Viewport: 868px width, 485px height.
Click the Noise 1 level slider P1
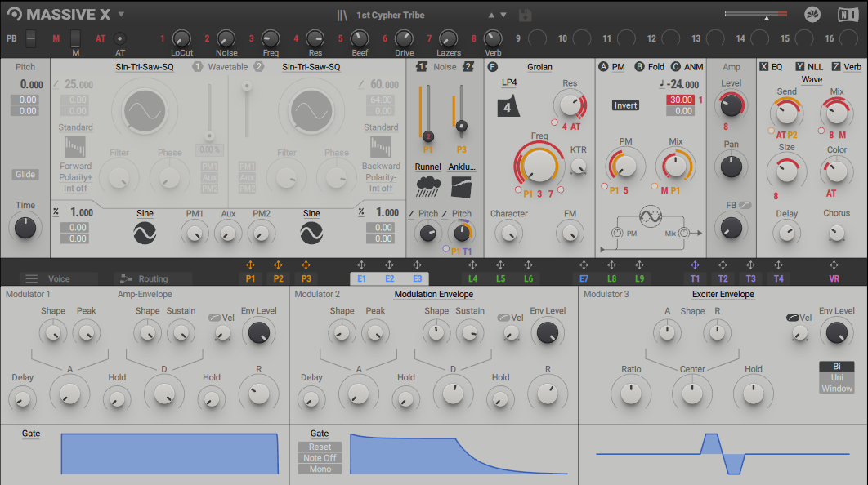click(x=427, y=112)
